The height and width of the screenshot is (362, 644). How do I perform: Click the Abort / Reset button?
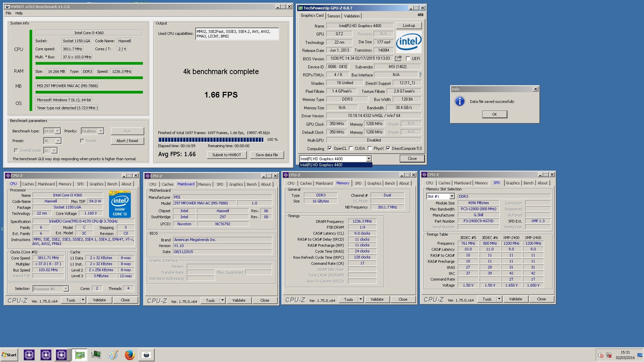pos(127,141)
